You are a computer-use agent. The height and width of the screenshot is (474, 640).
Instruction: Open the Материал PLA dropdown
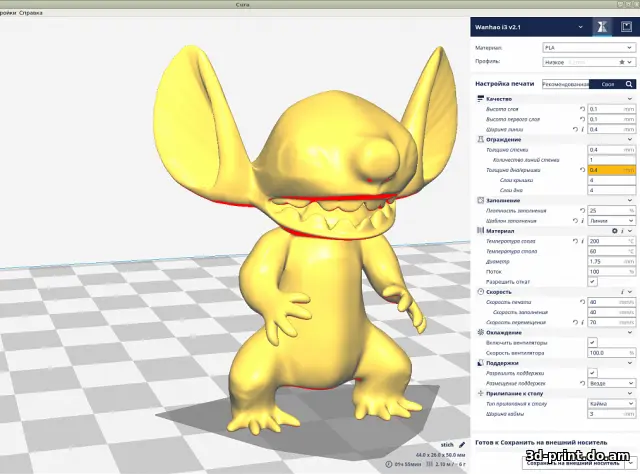589,48
